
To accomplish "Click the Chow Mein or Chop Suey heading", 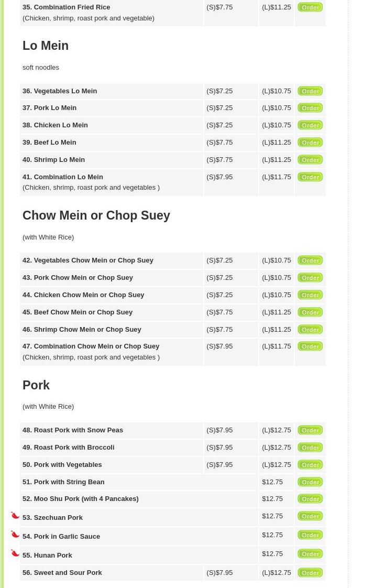I will 96,215.
